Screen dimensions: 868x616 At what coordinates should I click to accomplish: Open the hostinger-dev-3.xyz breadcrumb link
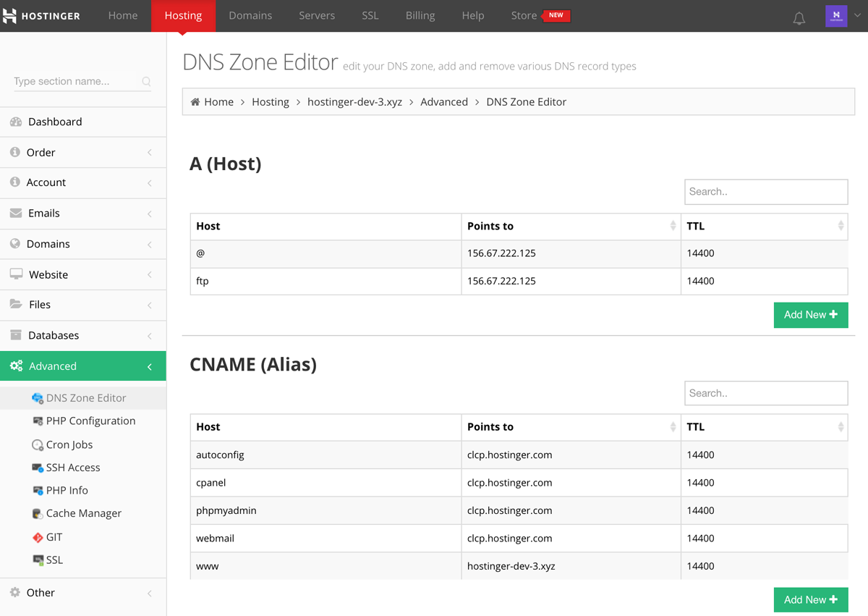click(354, 101)
